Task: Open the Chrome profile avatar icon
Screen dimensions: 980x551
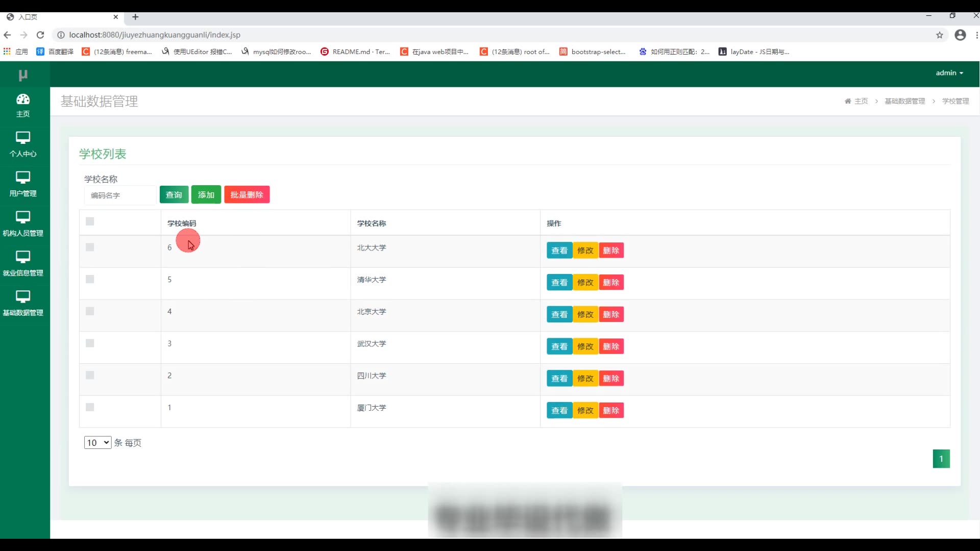Action: [x=960, y=35]
